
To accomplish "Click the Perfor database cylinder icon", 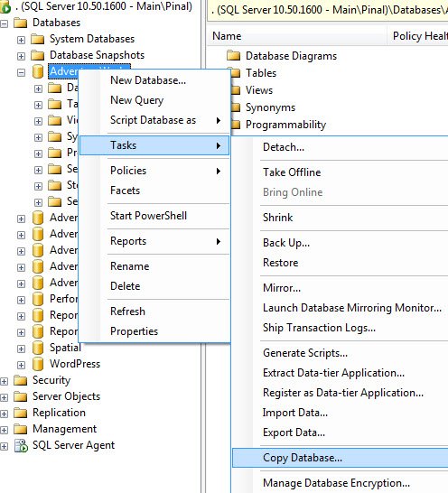I will [x=38, y=299].
